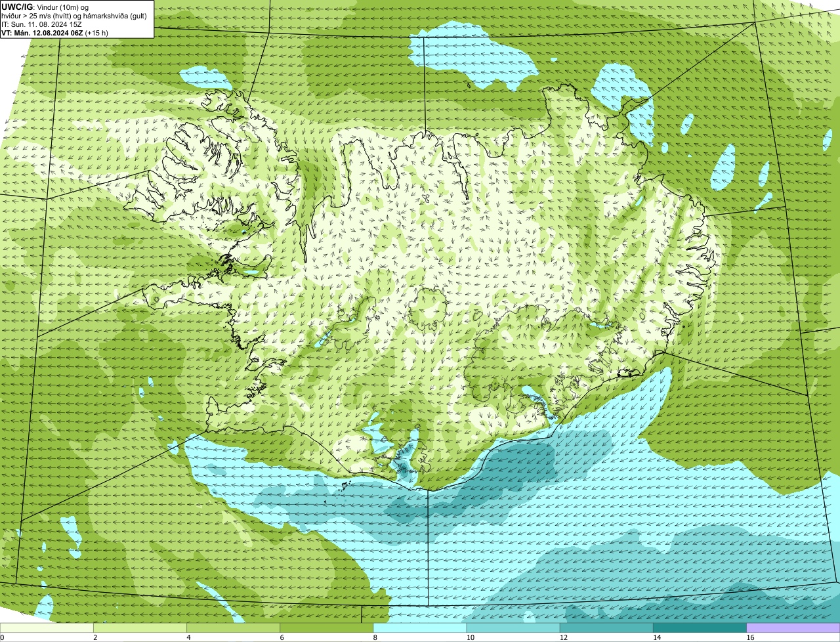Select the 10–12 m/s teal swatch

pyautogui.click(x=513, y=628)
